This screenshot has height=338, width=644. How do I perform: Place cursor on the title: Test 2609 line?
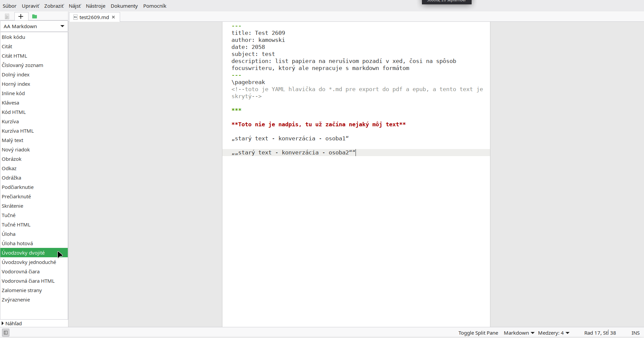click(258, 33)
